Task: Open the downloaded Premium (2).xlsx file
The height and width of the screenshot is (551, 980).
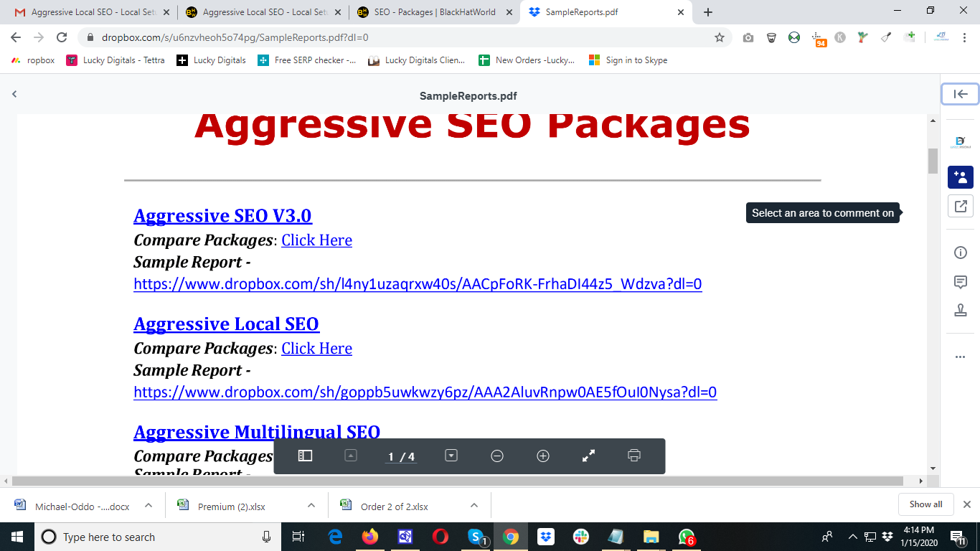Action: 232,507
